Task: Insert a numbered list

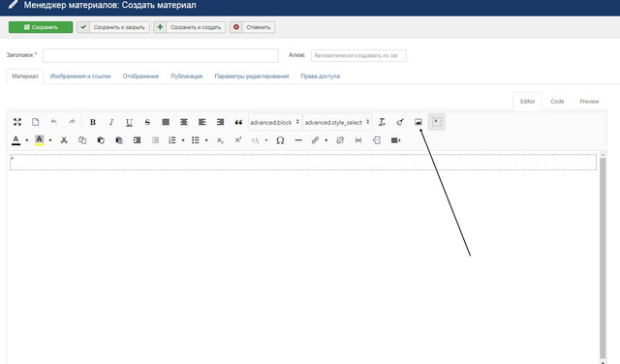Action: pyautogui.click(x=172, y=140)
